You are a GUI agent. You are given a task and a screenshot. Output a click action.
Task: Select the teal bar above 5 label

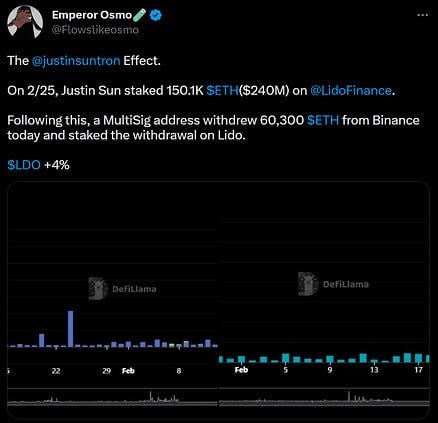coord(285,358)
